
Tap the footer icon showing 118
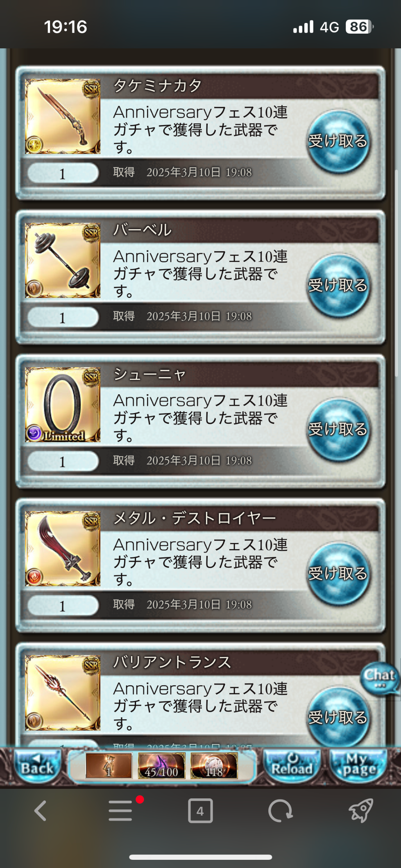pos(214,766)
